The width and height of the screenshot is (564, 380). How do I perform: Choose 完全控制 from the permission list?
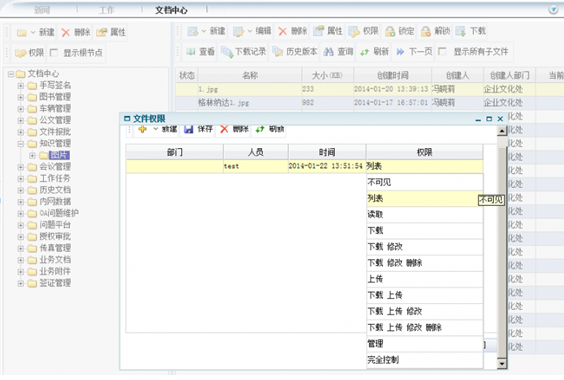coord(424,360)
